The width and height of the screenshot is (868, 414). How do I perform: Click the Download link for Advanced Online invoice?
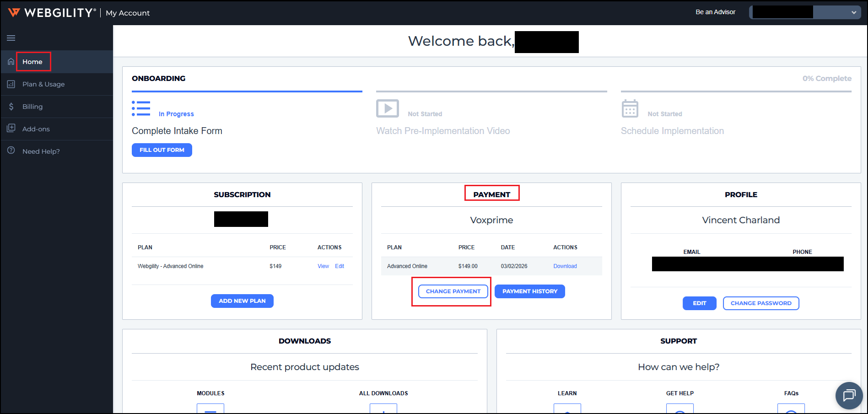pos(565,266)
